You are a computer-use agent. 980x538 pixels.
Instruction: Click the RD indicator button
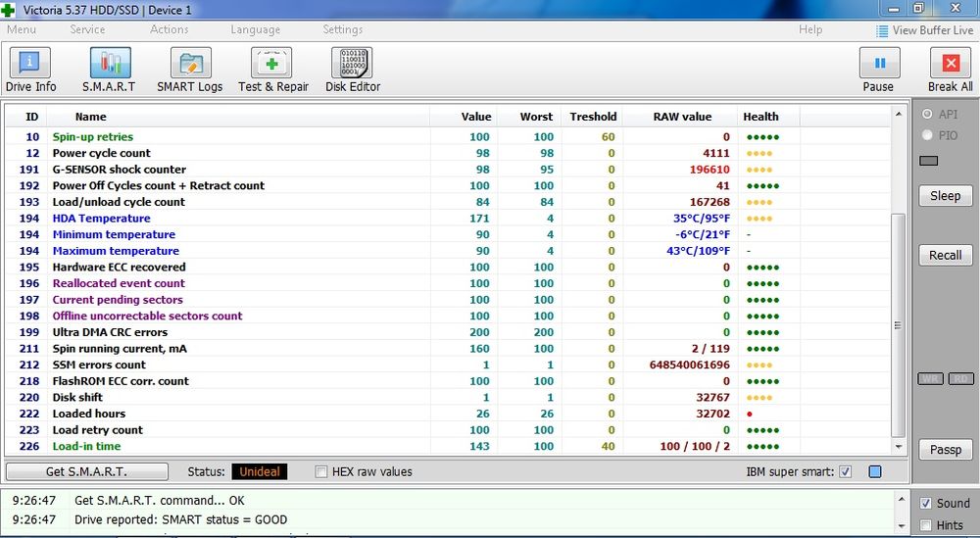pyautogui.click(x=961, y=378)
